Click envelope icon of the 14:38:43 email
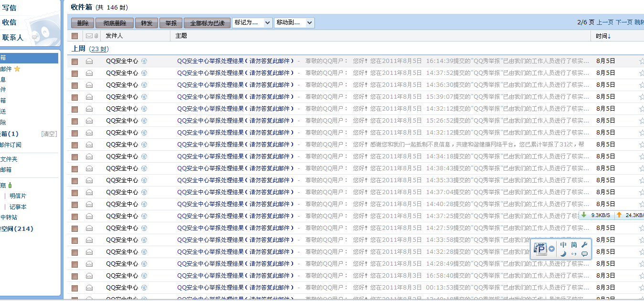The image size is (644, 301). tap(89, 168)
